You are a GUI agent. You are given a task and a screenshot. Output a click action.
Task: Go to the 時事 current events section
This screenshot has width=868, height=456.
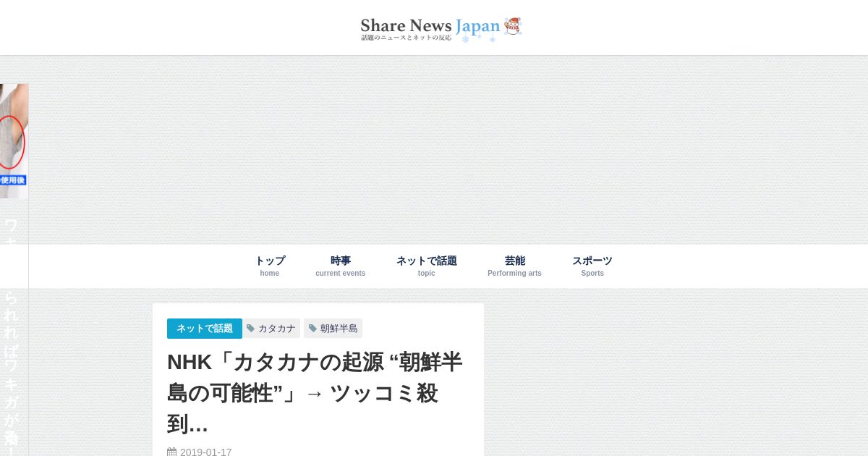pyautogui.click(x=341, y=266)
